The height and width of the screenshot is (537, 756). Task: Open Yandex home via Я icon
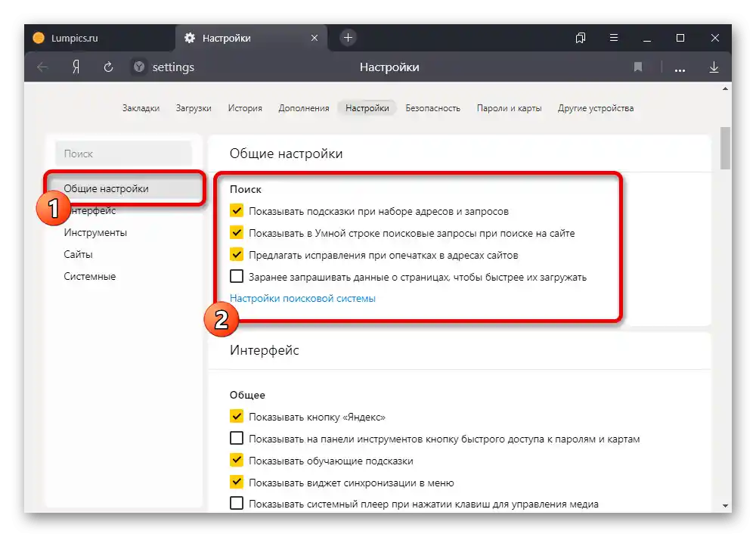(76, 67)
